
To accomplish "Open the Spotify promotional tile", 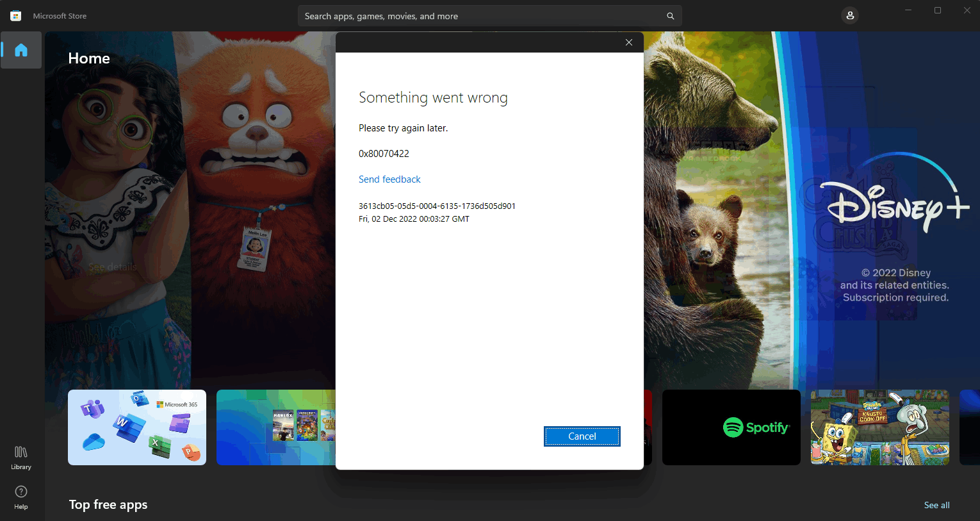I will (731, 427).
